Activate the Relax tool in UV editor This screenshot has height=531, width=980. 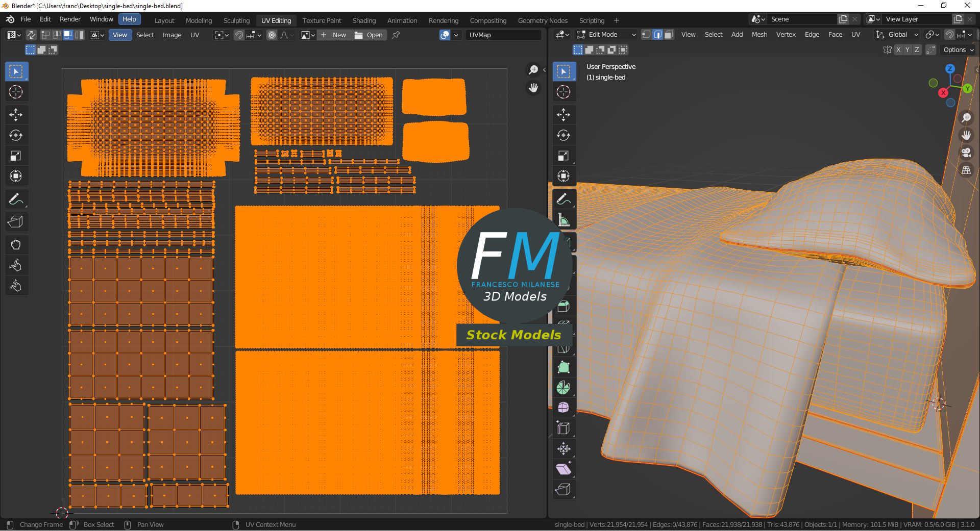click(x=16, y=265)
